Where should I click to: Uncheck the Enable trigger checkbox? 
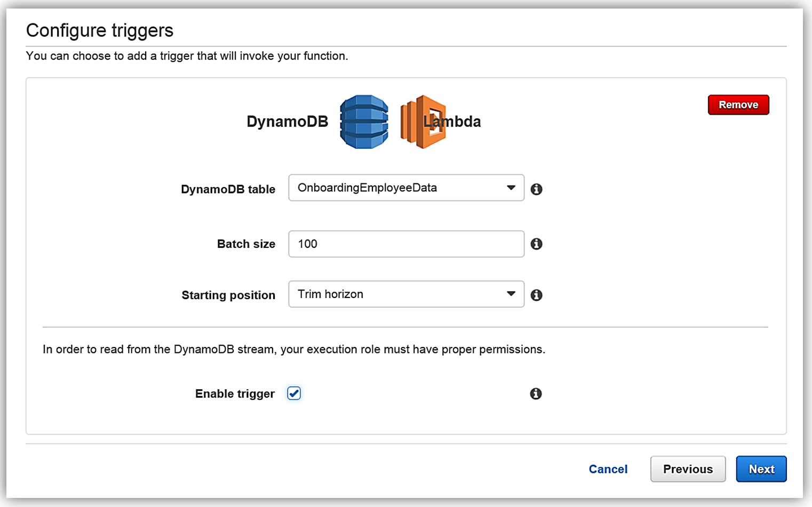[294, 393]
